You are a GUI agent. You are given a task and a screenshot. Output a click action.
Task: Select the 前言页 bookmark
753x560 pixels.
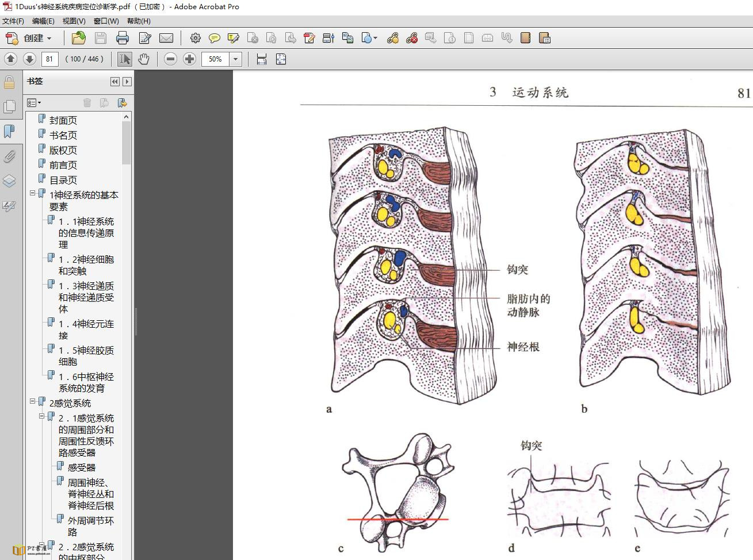[x=63, y=165]
